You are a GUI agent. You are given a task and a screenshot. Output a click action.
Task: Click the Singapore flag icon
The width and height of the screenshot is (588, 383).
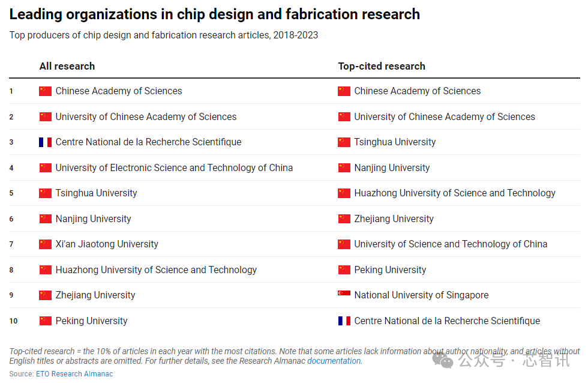(x=344, y=295)
